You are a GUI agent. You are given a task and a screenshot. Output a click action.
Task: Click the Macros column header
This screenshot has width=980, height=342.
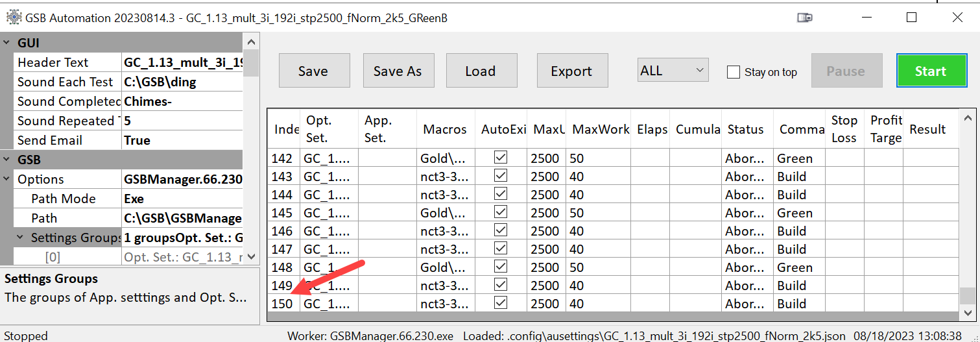444,129
